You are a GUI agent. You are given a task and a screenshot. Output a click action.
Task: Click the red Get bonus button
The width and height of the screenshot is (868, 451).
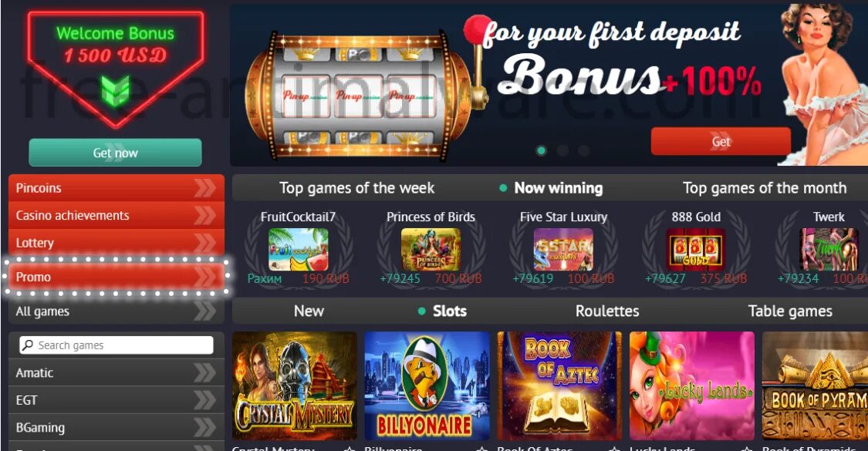pyautogui.click(x=721, y=142)
